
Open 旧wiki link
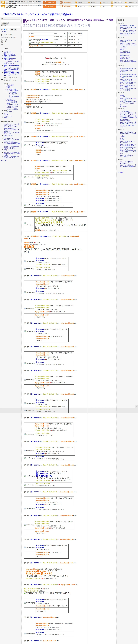(5, 118)
